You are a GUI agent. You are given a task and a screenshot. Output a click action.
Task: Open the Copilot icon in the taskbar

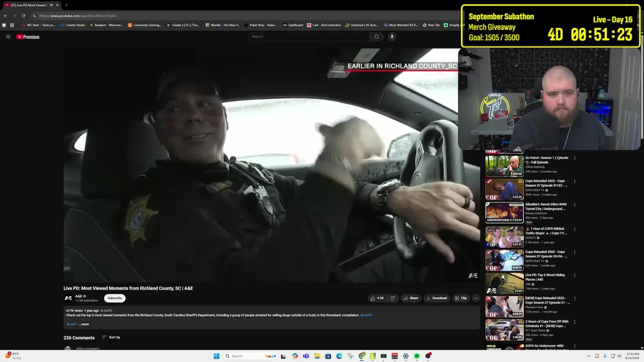[x=295, y=356]
